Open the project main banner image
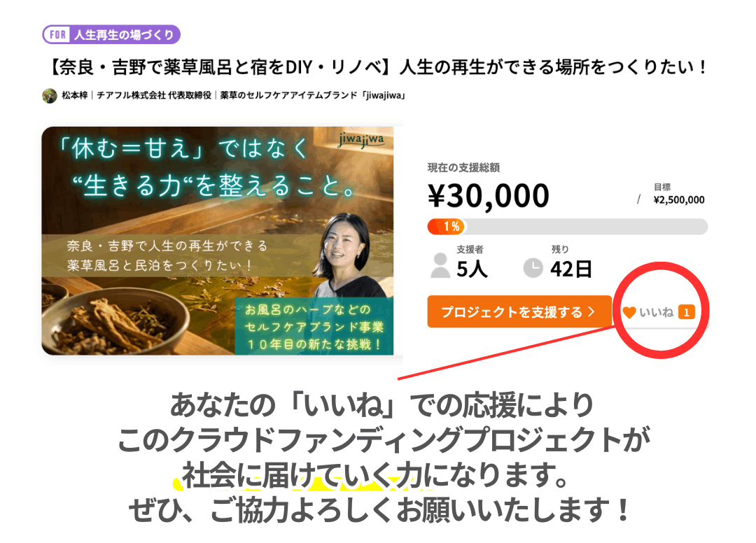 218,241
